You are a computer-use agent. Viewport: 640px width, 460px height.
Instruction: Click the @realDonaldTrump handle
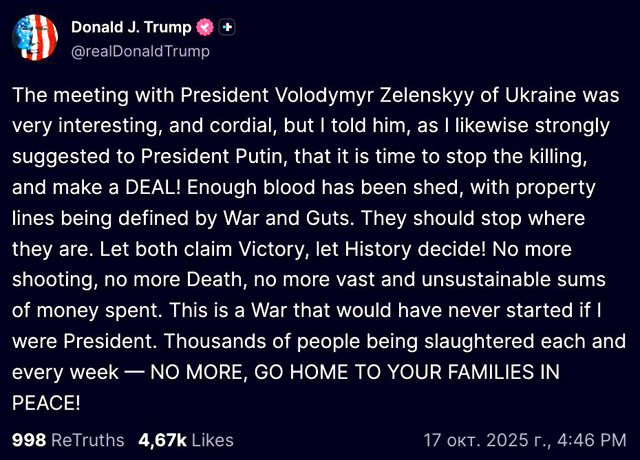click(x=140, y=50)
